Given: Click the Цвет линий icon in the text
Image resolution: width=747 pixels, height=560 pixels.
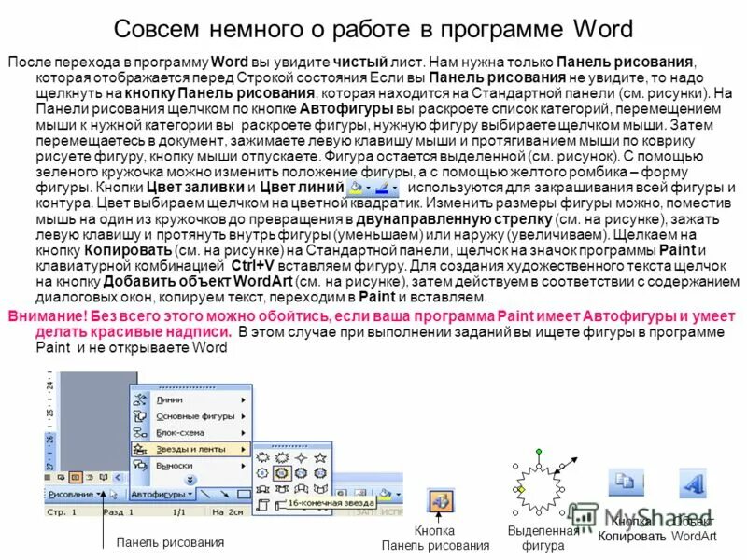Looking at the screenshot, I should pyautogui.click(x=384, y=188).
